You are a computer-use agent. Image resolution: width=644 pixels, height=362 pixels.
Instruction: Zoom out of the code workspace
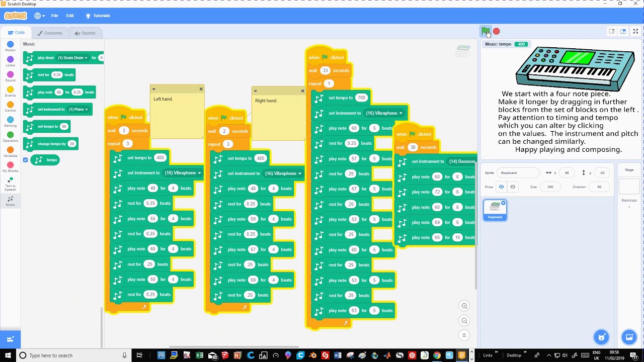[x=464, y=321]
